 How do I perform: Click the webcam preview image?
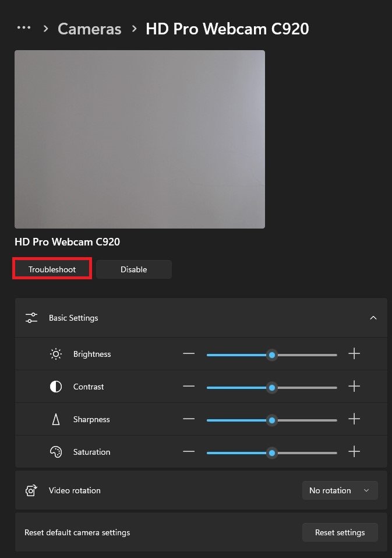(140, 139)
